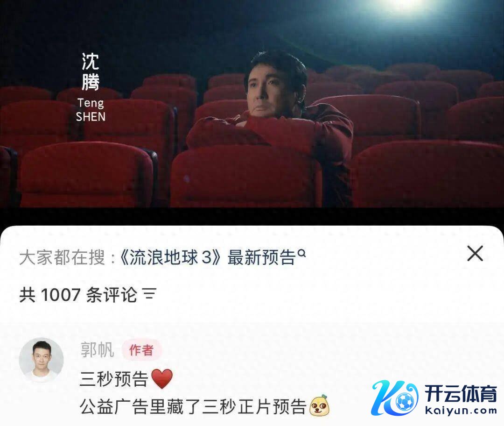The height and width of the screenshot is (426, 504).
Task: Search 《流浪地球3》最新预告 suggestion
Action: coord(208,257)
